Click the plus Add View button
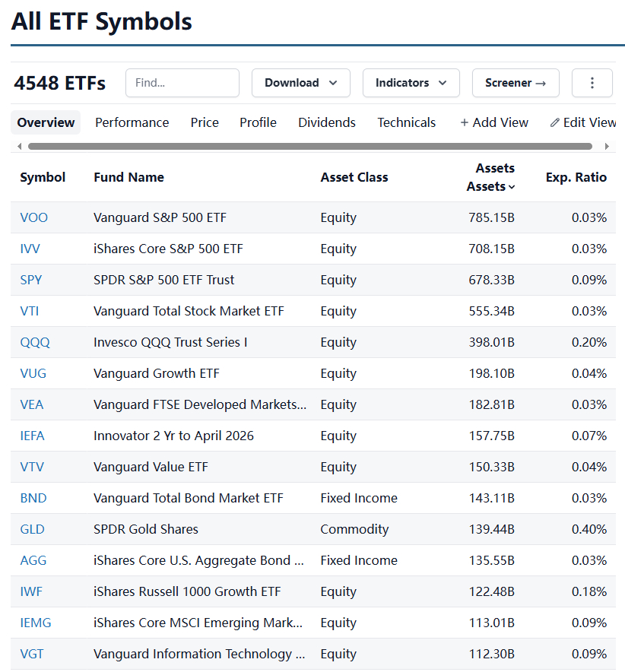Screen dimensions: 625x672 click(x=494, y=122)
